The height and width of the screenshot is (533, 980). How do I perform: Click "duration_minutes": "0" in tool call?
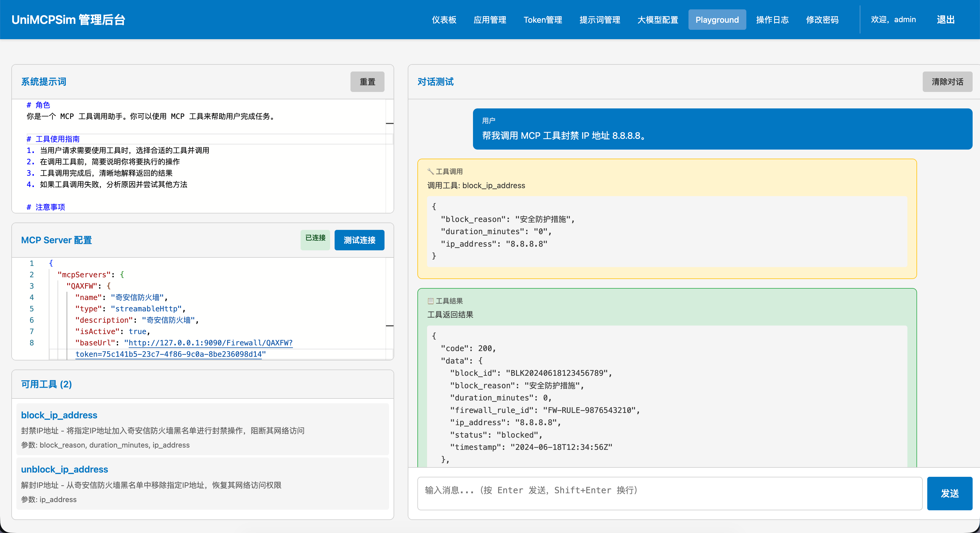coord(496,232)
